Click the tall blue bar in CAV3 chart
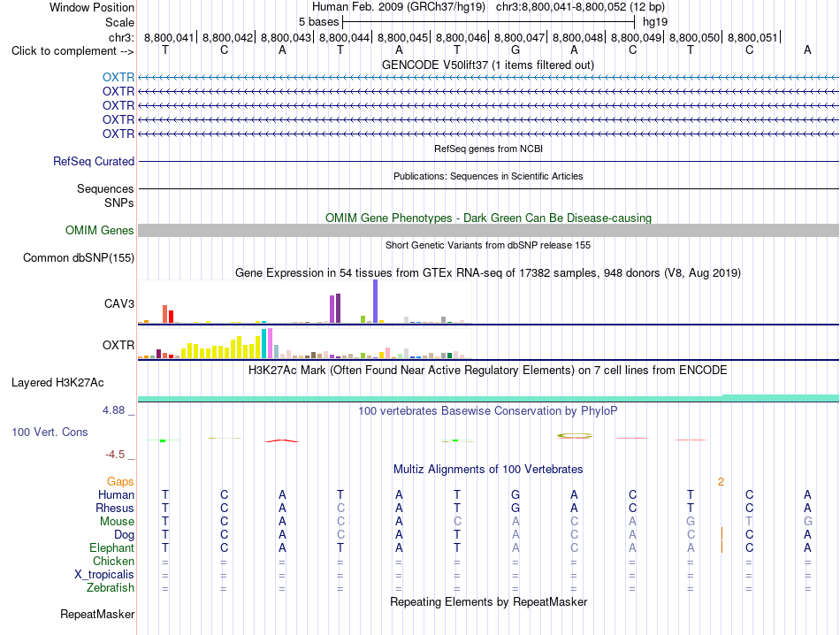Screen dimensions: 840x635 click(376, 302)
